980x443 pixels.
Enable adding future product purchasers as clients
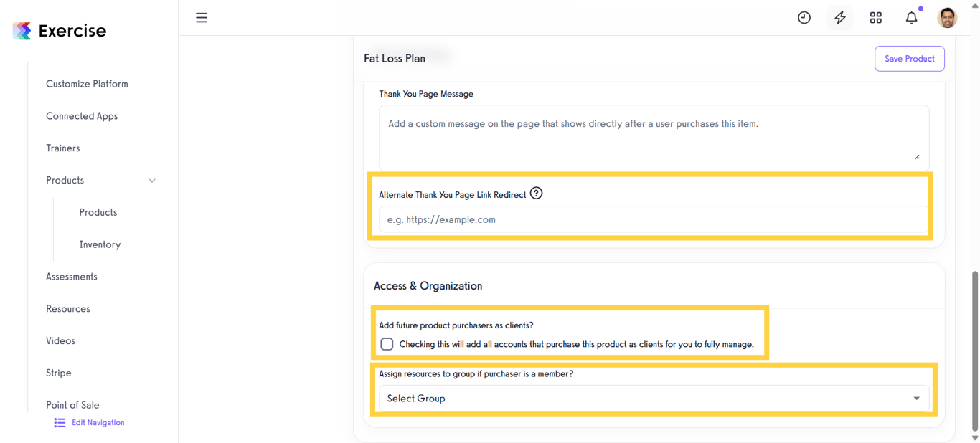(x=387, y=343)
